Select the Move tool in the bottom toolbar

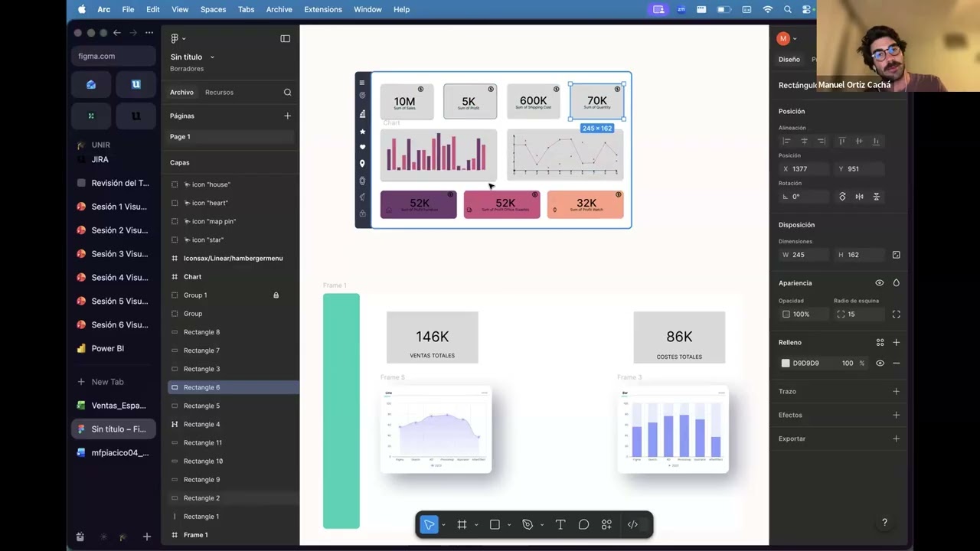coord(429,524)
